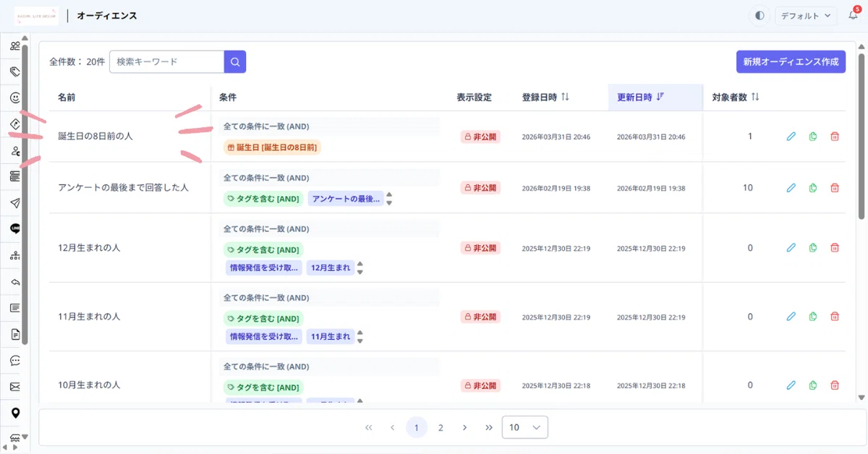Delete the 12月生まれの人 audience
The image size is (868, 454).
pos(835,247)
